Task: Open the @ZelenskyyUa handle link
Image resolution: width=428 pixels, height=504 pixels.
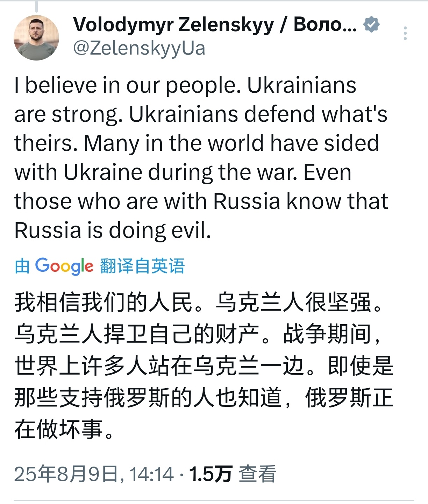Action: pyautogui.click(x=139, y=48)
